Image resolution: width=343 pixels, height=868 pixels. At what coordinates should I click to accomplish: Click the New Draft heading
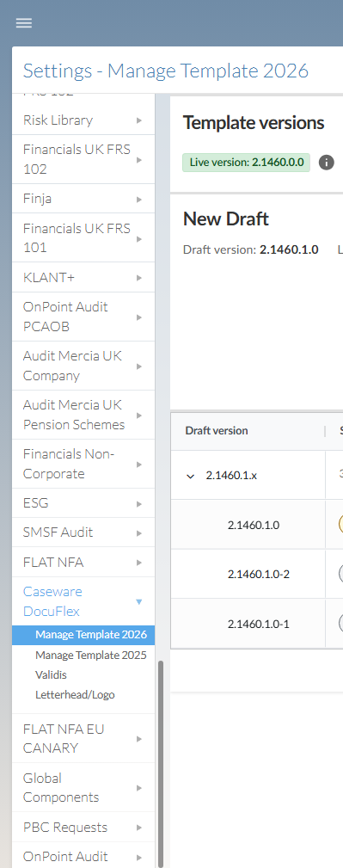(226, 219)
